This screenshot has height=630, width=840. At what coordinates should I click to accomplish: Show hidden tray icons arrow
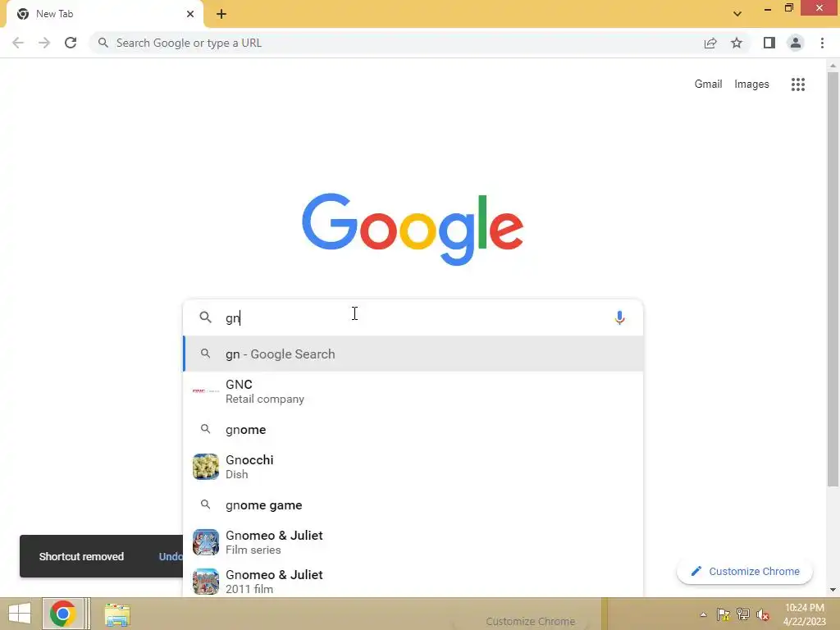[703, 614]
